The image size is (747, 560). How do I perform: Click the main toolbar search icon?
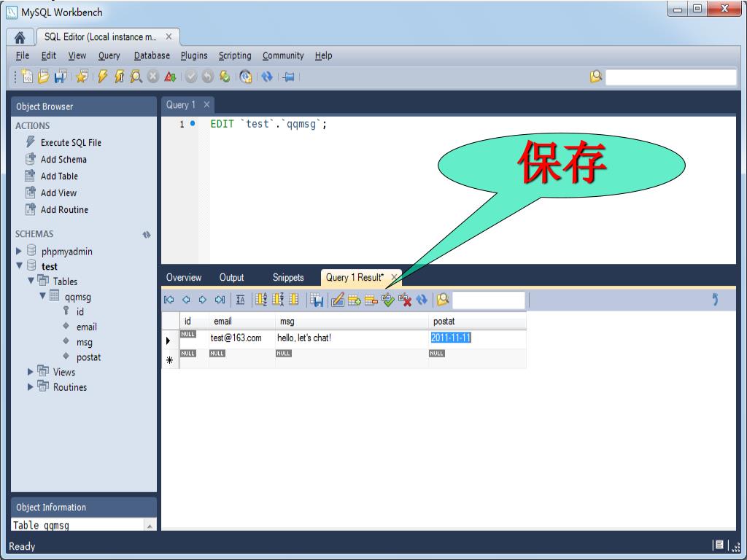[595, 76]
